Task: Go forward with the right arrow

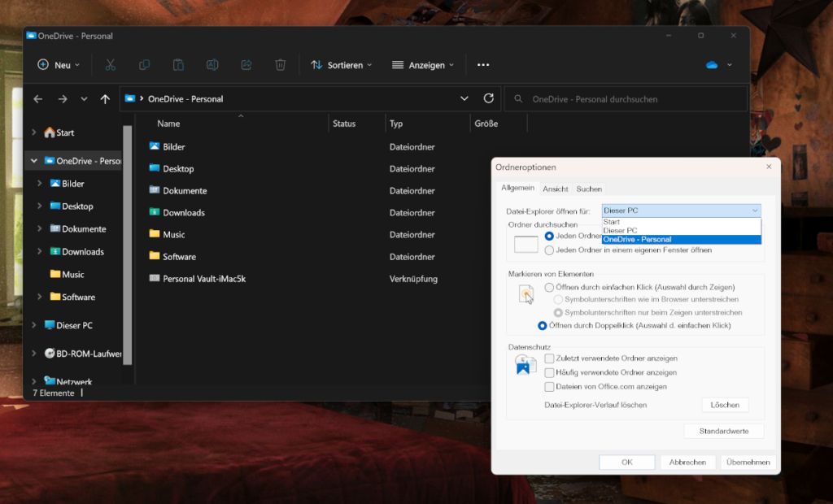Action: pyautogui.click(x=62, y=99)
